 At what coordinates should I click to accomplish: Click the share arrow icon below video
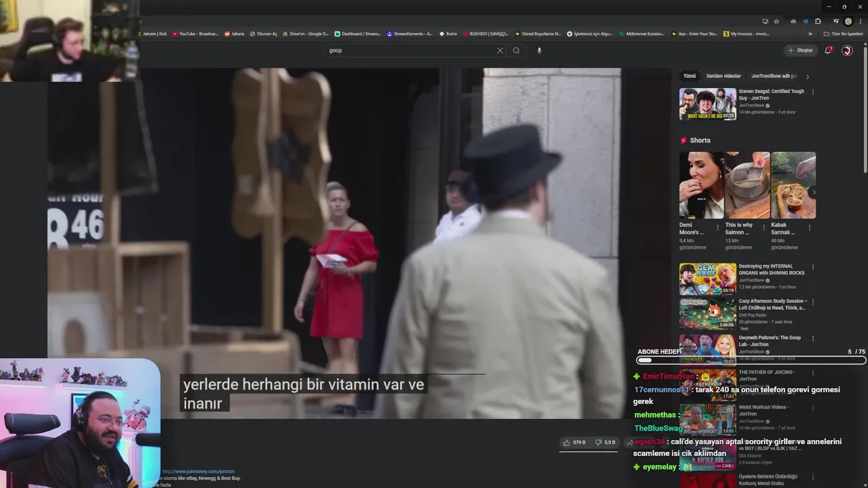pyautogui.click(x=629, y=443)
